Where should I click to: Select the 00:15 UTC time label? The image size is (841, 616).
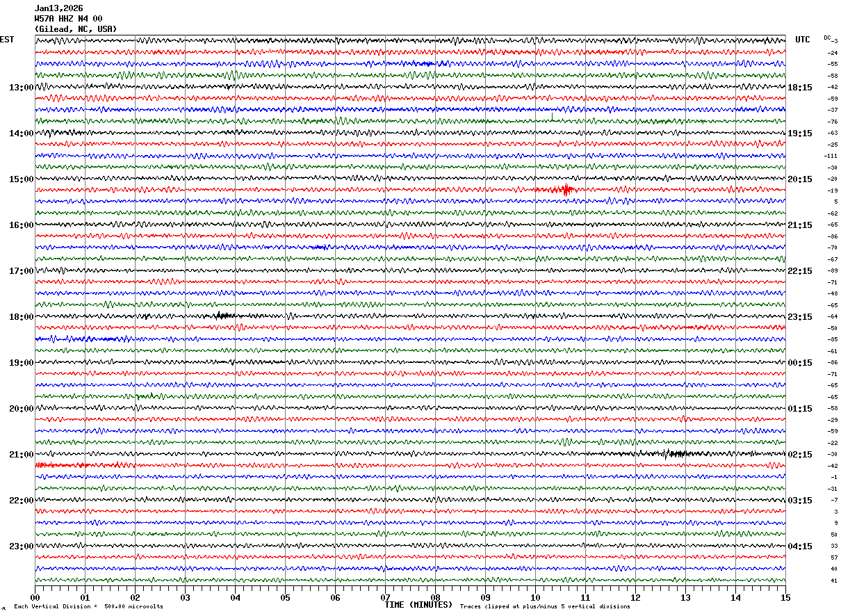tap(800, 363)
